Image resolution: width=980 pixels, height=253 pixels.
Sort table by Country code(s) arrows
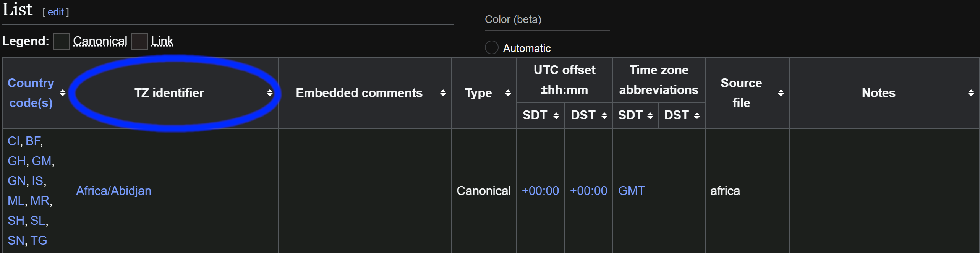click(x=63, y=93)
